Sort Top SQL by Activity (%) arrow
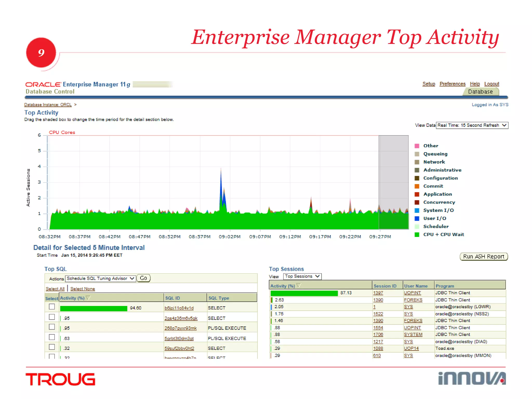 88,298
